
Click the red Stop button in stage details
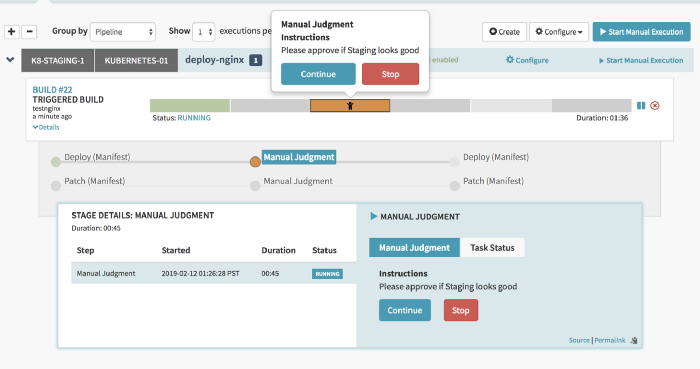(x=461, y=310)
